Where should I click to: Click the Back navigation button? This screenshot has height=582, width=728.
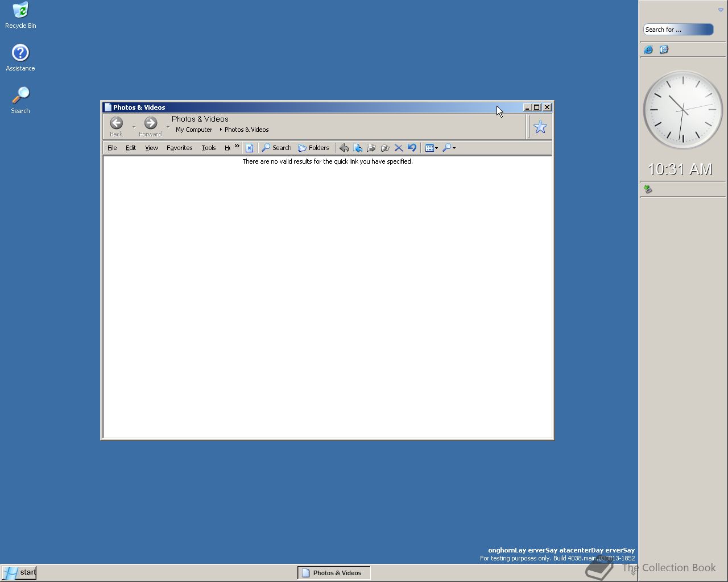117,127
